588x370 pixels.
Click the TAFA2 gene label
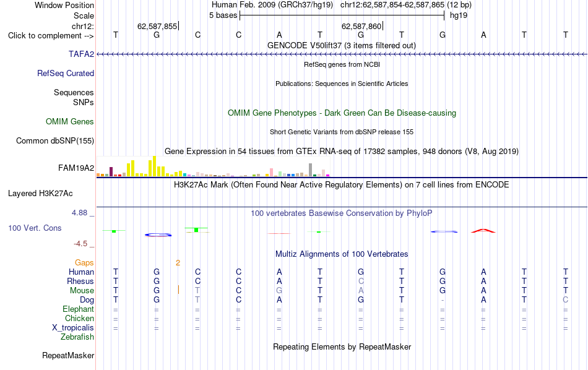pos(81,54)
